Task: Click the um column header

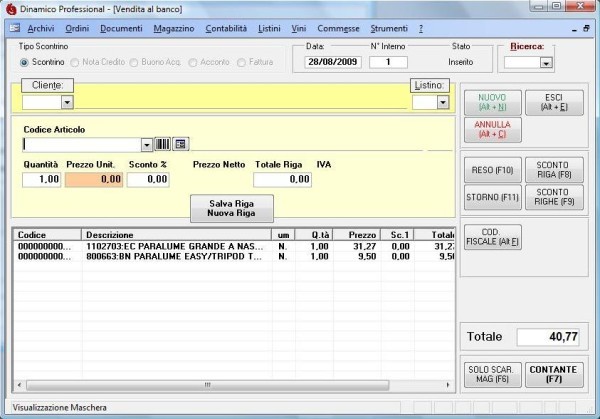Action: 283,235
